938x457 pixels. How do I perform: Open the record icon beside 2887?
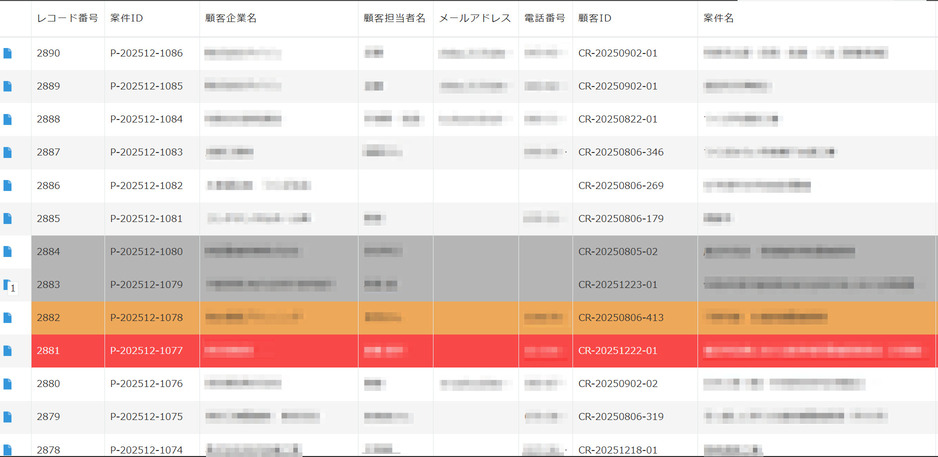7,153
